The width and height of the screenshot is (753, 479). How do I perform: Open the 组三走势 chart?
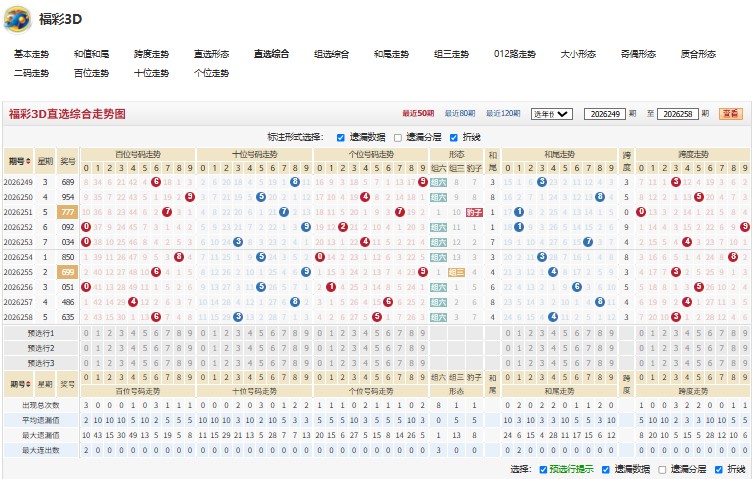(x=451, y=54)
